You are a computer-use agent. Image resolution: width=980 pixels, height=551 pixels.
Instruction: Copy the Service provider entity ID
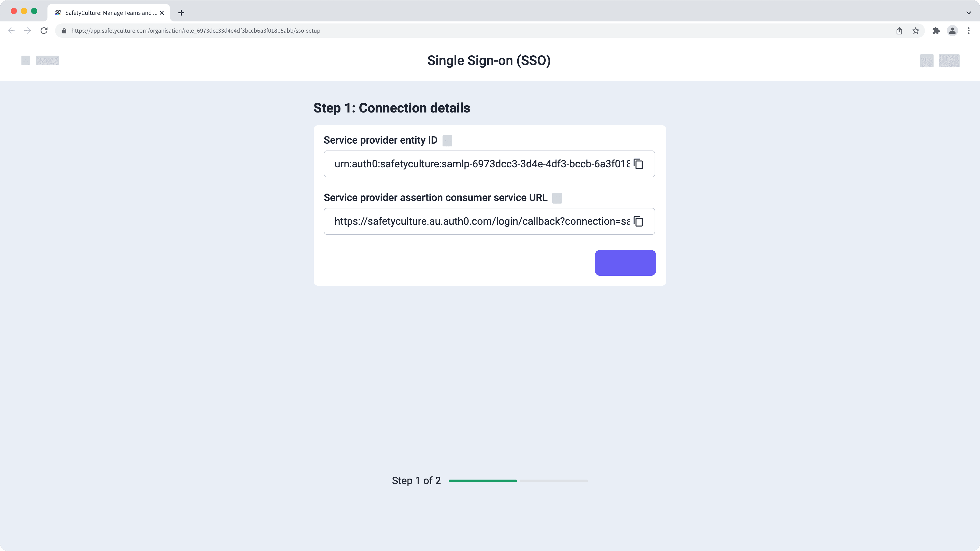pos(638,164)
